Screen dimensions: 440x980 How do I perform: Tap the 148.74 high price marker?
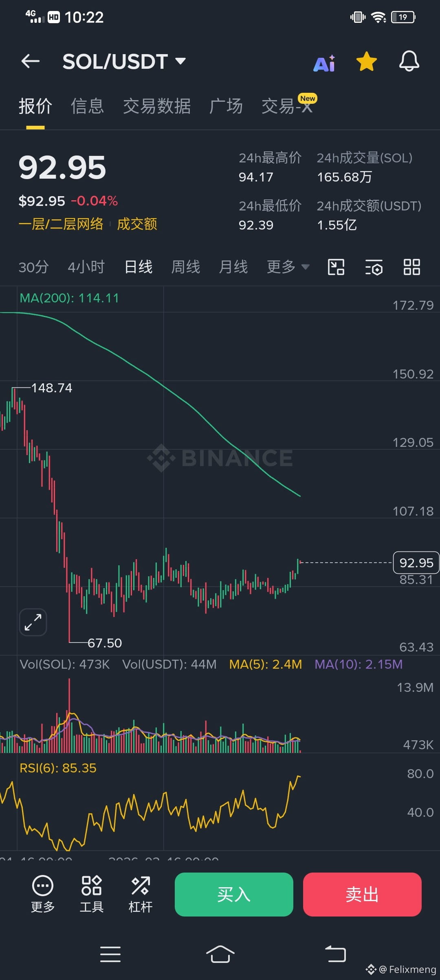tap(52, 388)
